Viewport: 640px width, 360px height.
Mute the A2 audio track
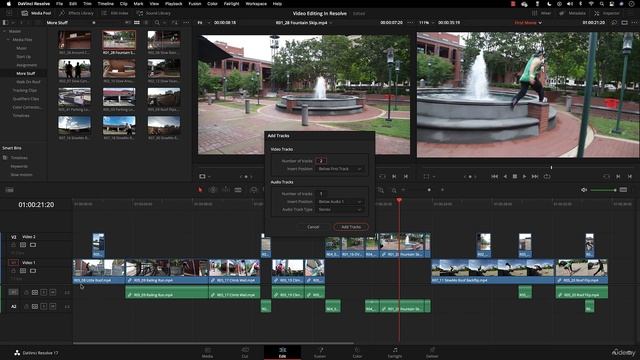(x=53, y=307)
